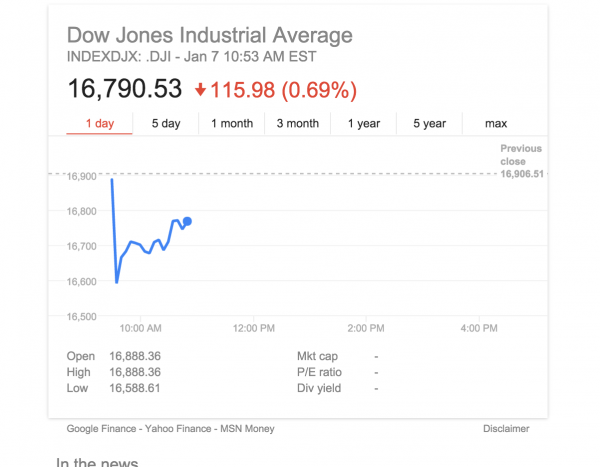The image size is (600, 467).
Task: Switch to the 5 year tab
Action: click(429, 124)
